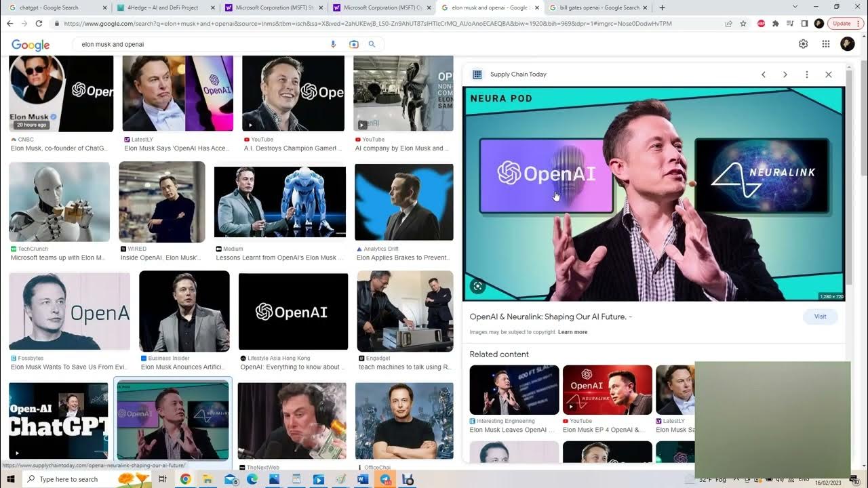Open Learn more copyright link
Screen dimensions: 868x488
pyautogui.click(x=572, y=332)
